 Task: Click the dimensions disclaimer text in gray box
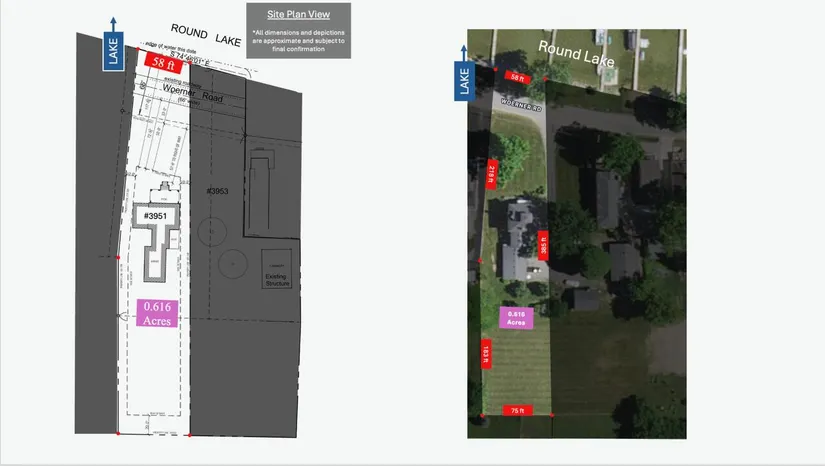point(299,41)
